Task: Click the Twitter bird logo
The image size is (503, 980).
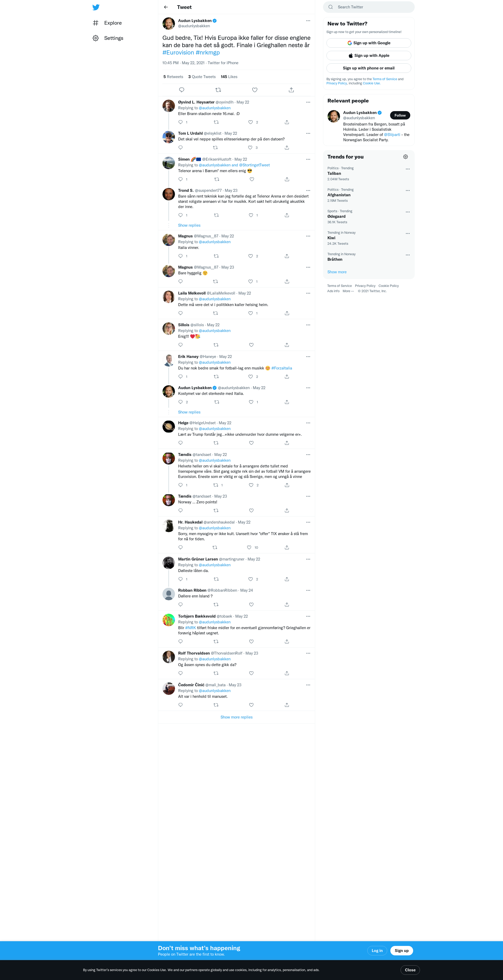Action: coord(96,7)
